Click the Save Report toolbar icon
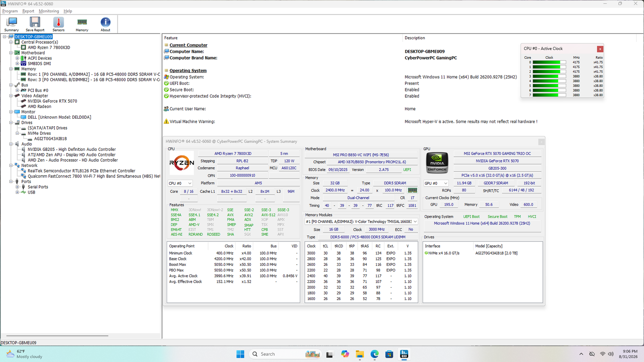 35,24
